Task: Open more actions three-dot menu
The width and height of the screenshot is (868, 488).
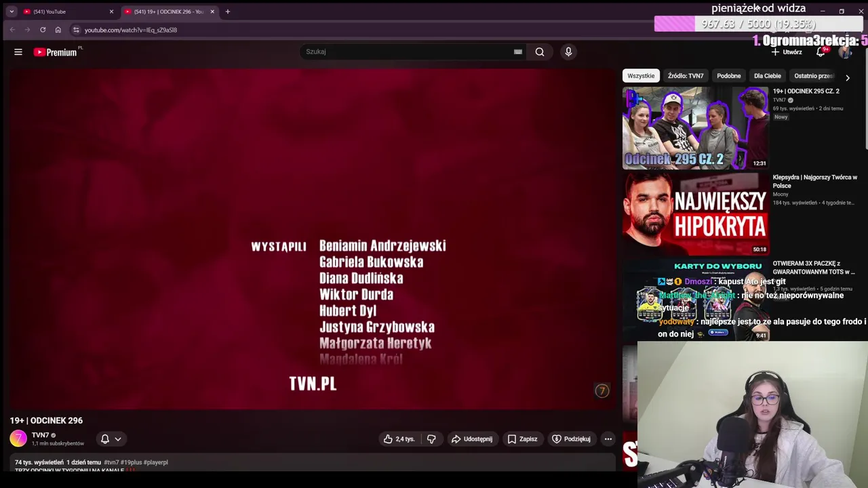Action: click(608, 439)
